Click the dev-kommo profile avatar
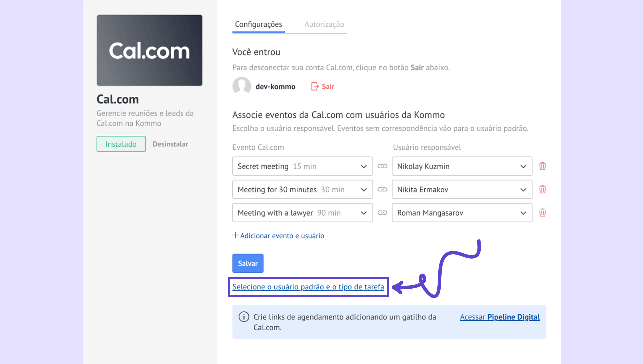 click(242, 86)
